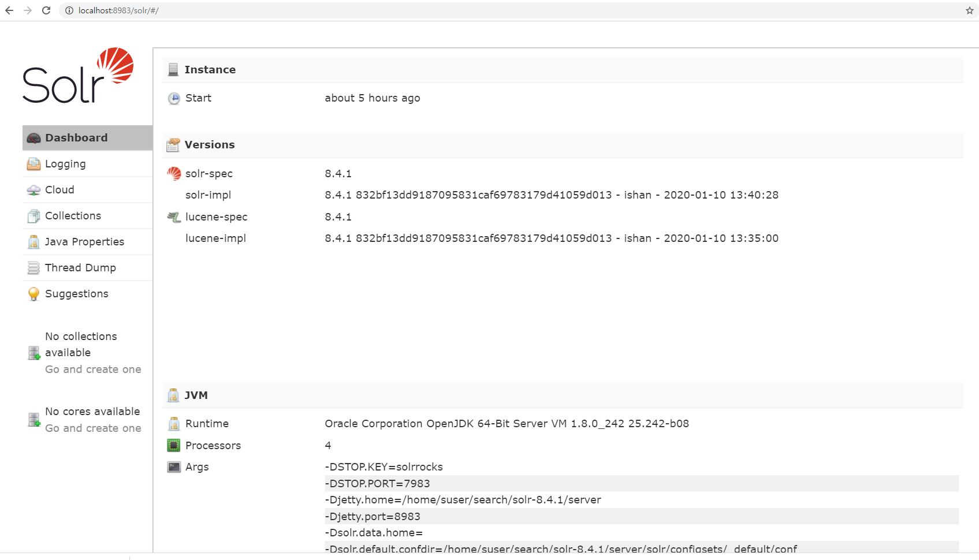Click the solr-impl version hash value

(552, 195)
